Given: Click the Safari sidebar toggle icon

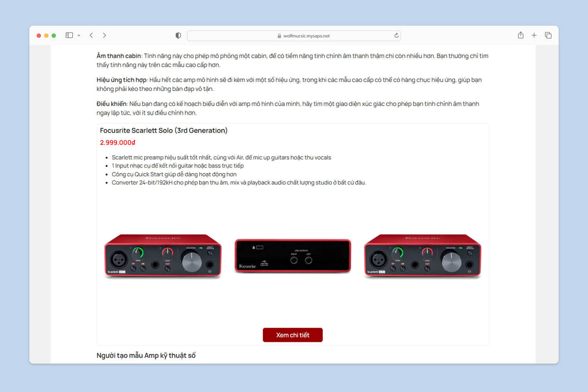Looking at the screenshot, I should tap(69, 35).
